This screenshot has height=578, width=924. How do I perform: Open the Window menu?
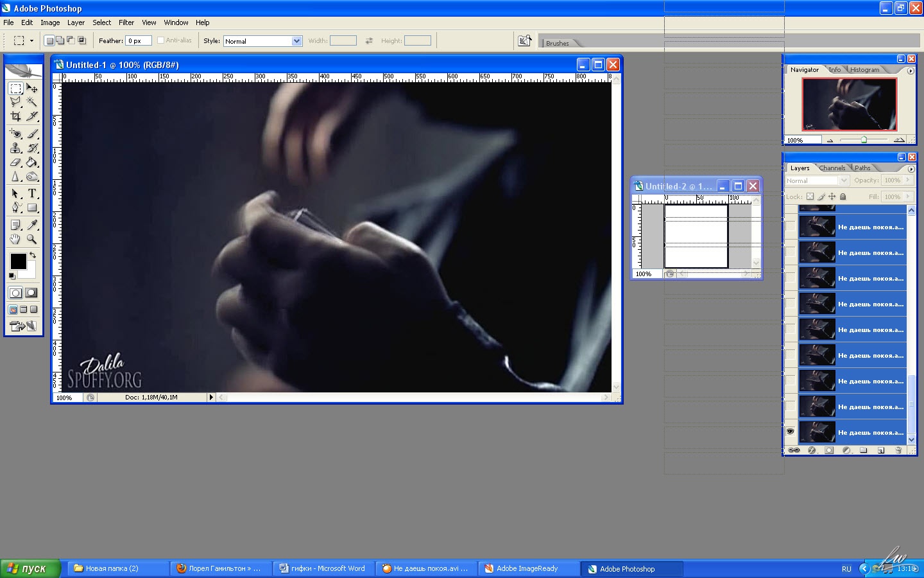click(176, 22)
